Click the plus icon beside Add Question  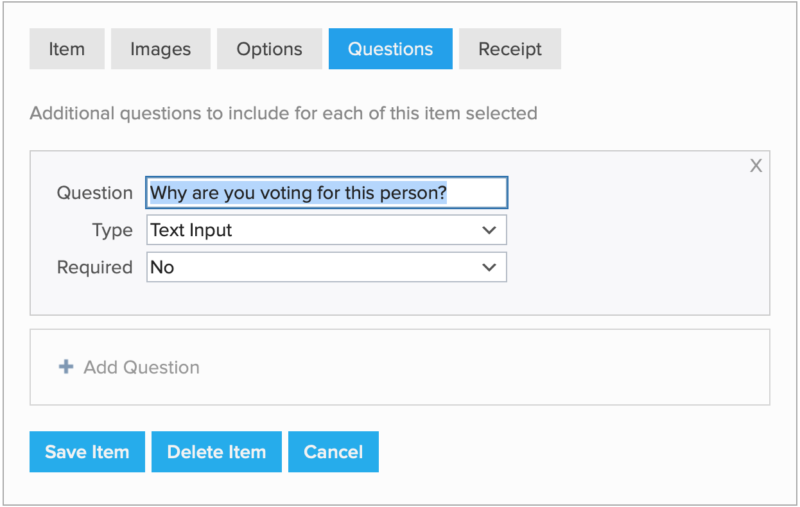(66, 367)
